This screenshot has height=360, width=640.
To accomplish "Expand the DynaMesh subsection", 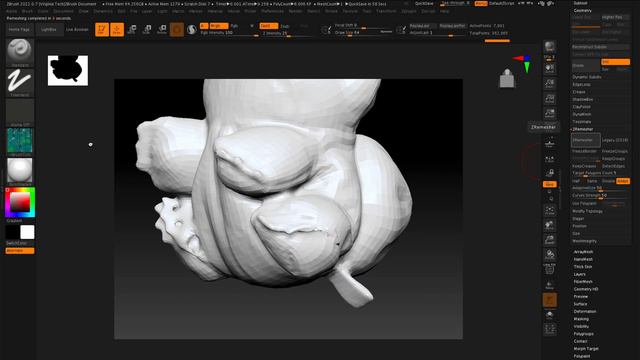I will click(582, 114).
